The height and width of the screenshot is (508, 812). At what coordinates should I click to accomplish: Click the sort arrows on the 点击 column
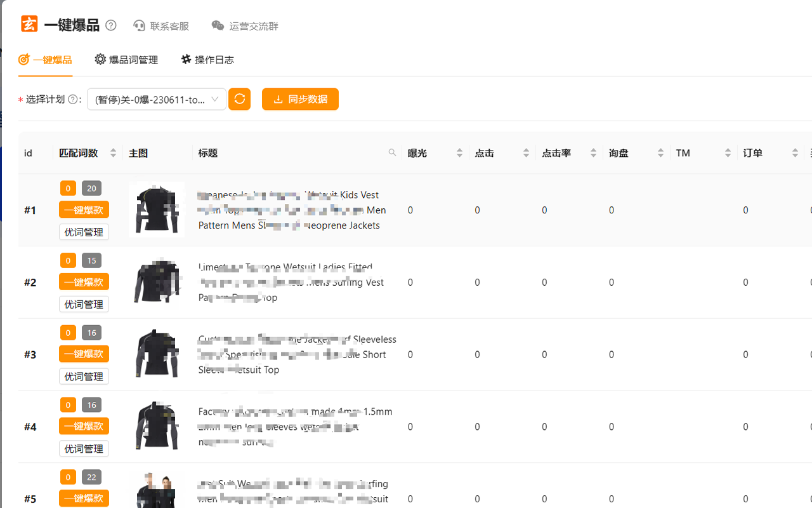(x=526, y=152)
